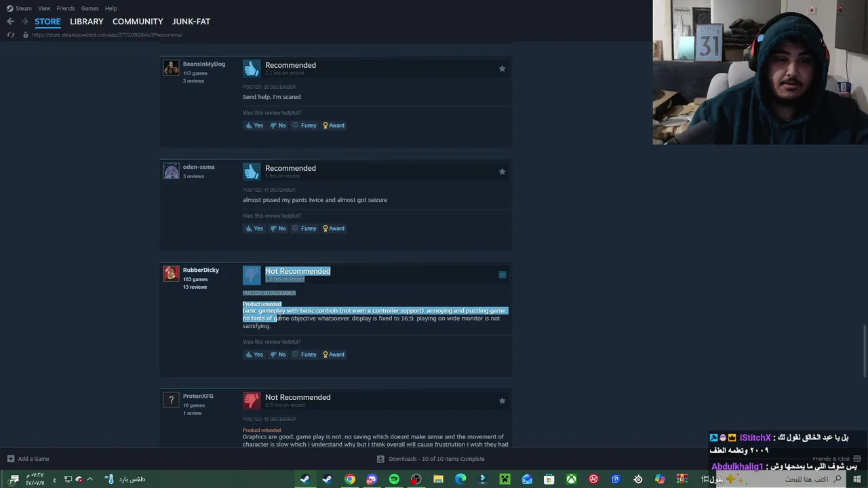868x488 pixels.
Task: Show hidden system tray icons
Action: pyautogui.click(x=90, y=479)
